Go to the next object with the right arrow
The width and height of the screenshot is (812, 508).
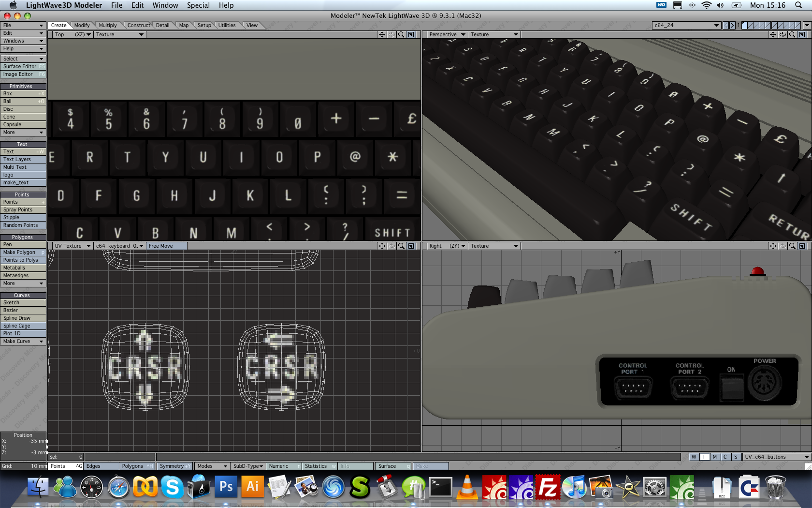[x=732, y=25]
